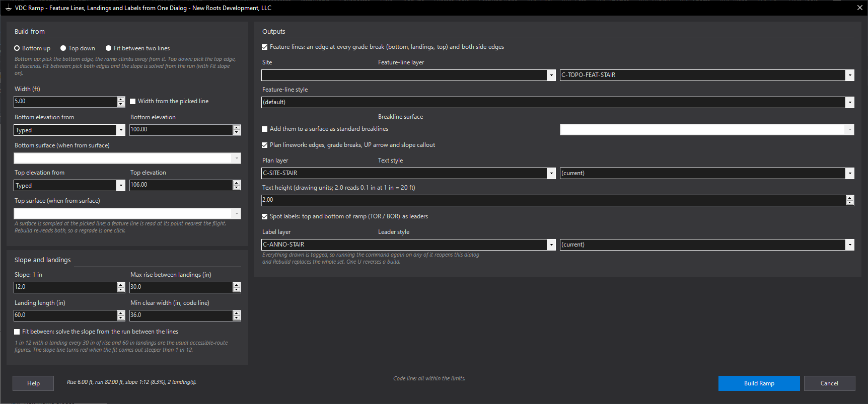Screen dimensions: 868x404
Task: Click the Slope spinner arrows
Action: tap(121, 287)
